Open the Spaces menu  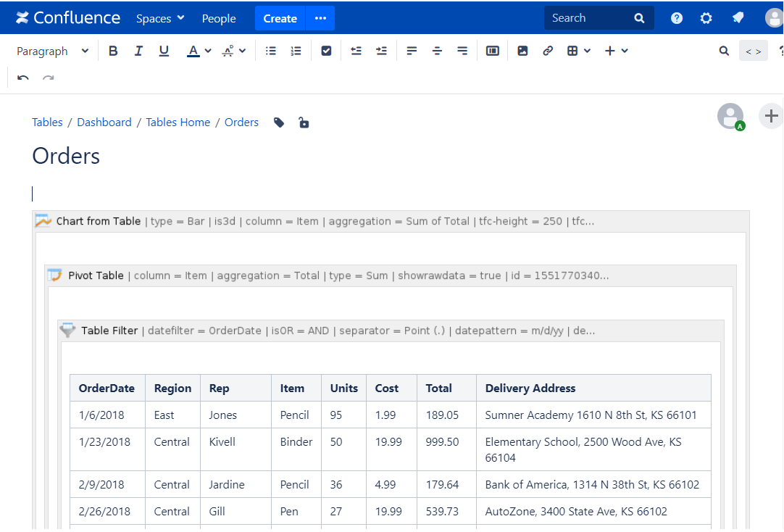tap(160, 18)
